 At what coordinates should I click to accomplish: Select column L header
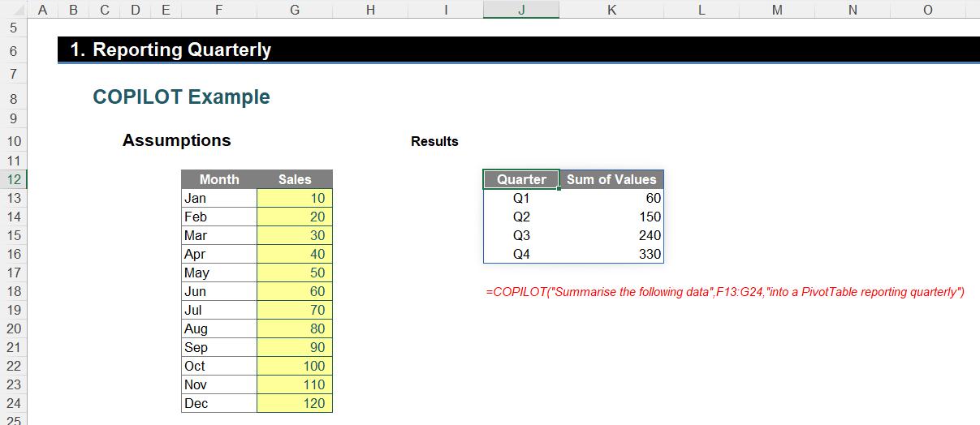coord(702,10)
